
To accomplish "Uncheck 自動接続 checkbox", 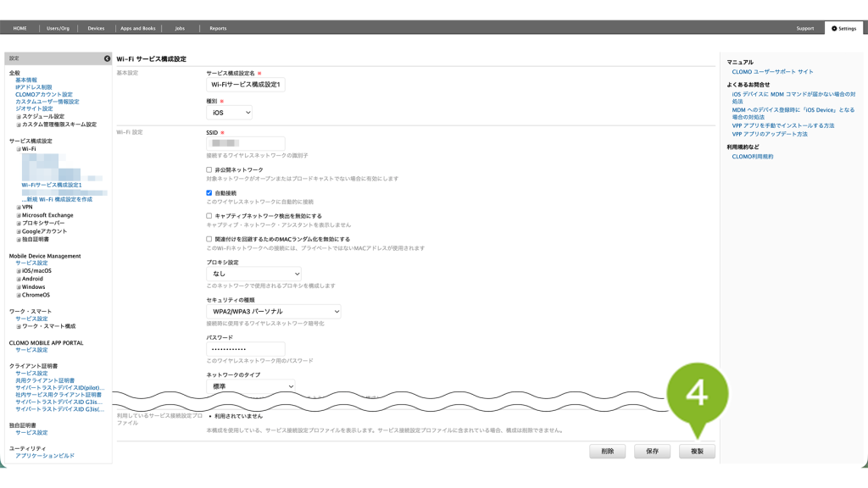I will [209, 193].
